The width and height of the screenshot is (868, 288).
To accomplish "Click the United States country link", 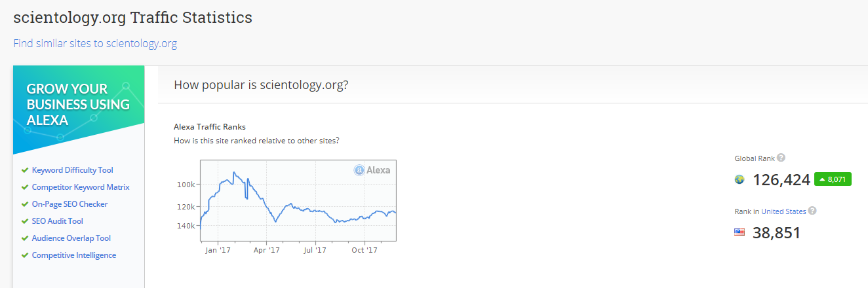I will pos(783,211).
